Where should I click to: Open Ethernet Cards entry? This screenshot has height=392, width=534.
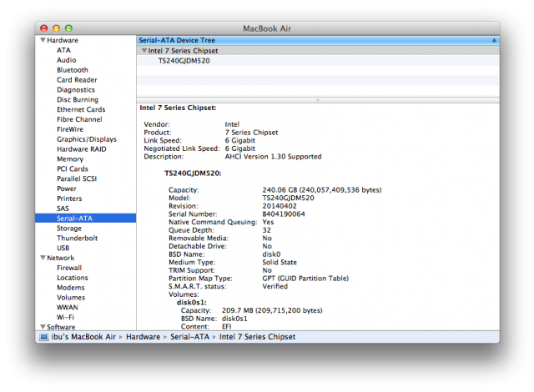[x=81, y=109]
